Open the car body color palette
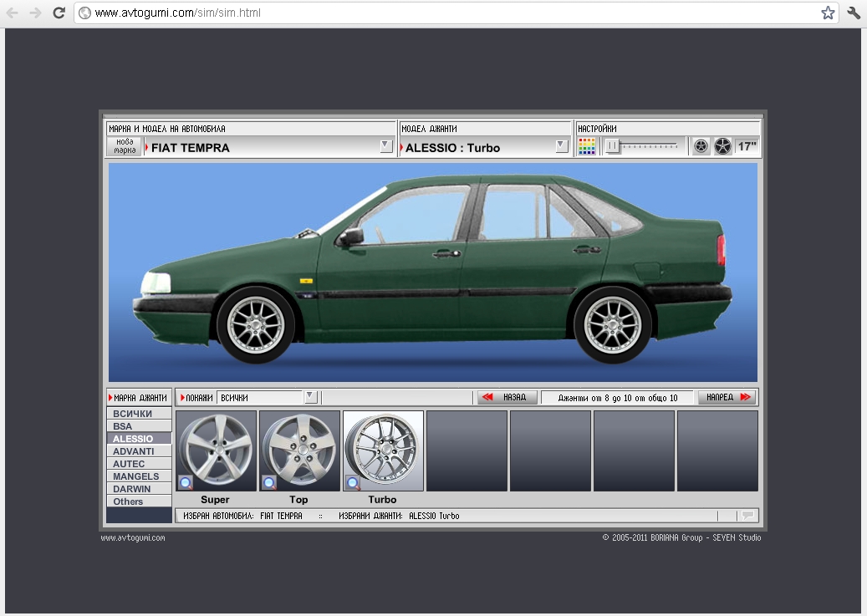This screenshot has height=616, width=867. (587, 146)
